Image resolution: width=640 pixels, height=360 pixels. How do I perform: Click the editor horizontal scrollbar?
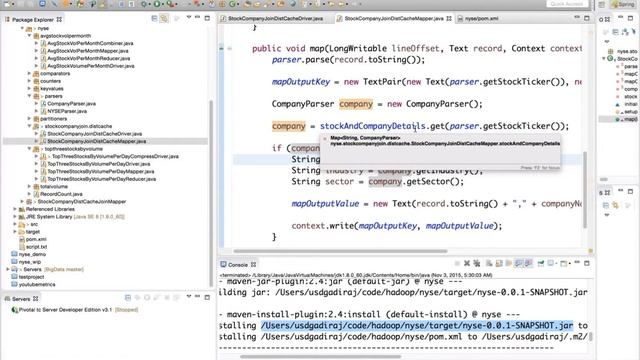pyautogui.click(x=340, y=251)
